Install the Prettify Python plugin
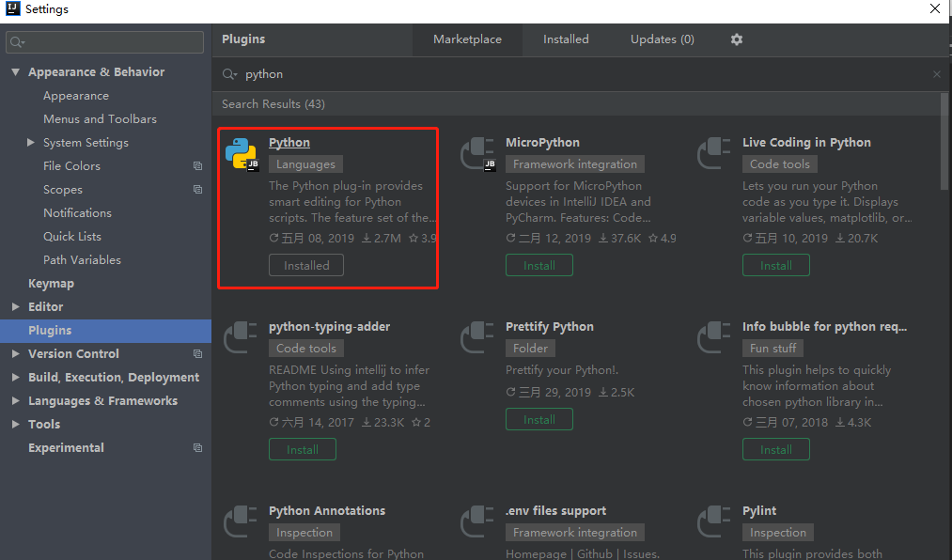952x560 pixels. tap(539, 420)
